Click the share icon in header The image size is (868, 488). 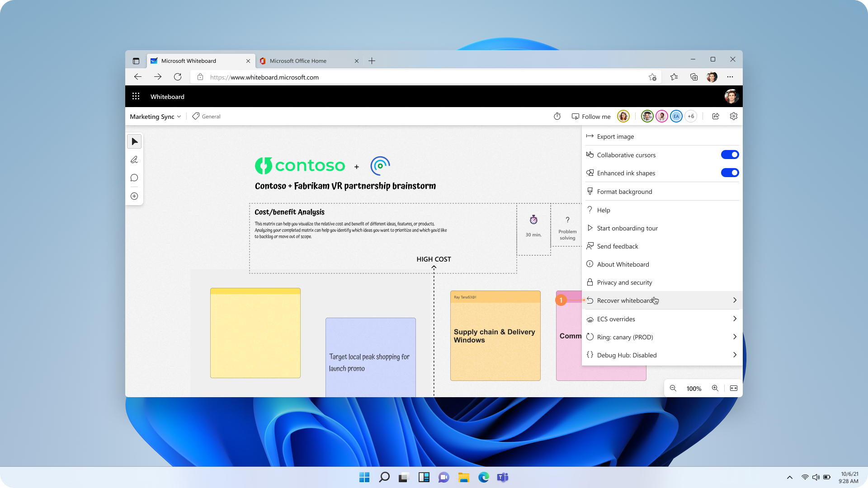[716, 117]
